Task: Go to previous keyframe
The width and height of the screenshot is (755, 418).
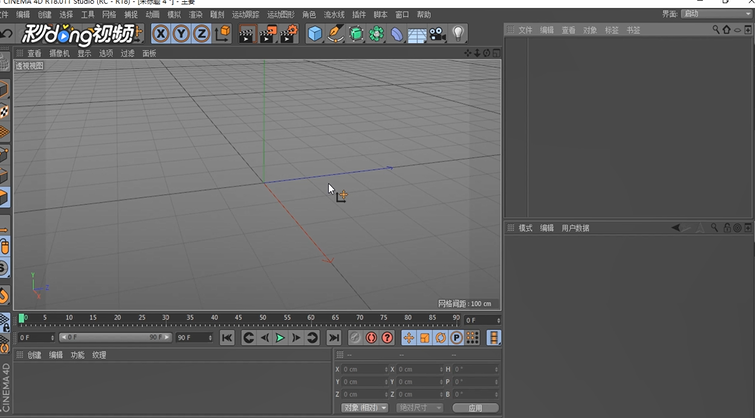Action: coord(248,338)
